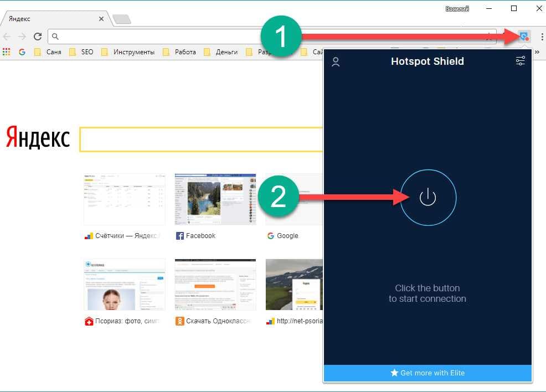This screenshot has width=546, height=392.
Task: Click the Яндекс logo
Action: [38, 137]
